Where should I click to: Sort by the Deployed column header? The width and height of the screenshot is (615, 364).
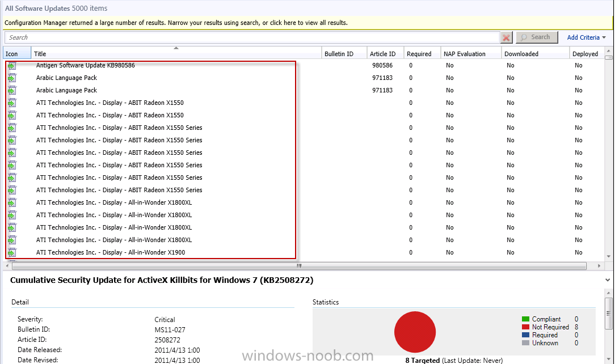587,54
